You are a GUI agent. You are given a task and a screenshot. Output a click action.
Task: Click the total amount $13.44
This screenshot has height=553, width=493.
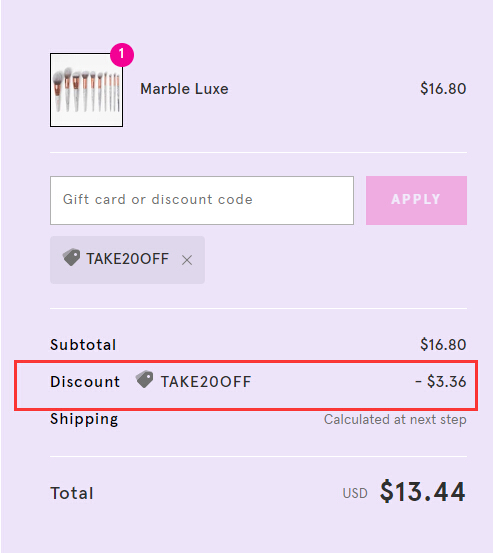coord(422,492)
